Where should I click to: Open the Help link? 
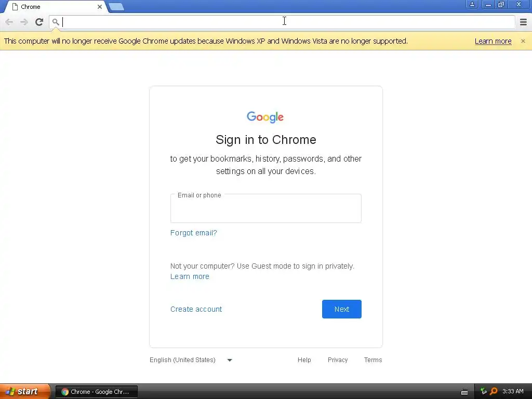pyautogui.click(x=304, y=360)
